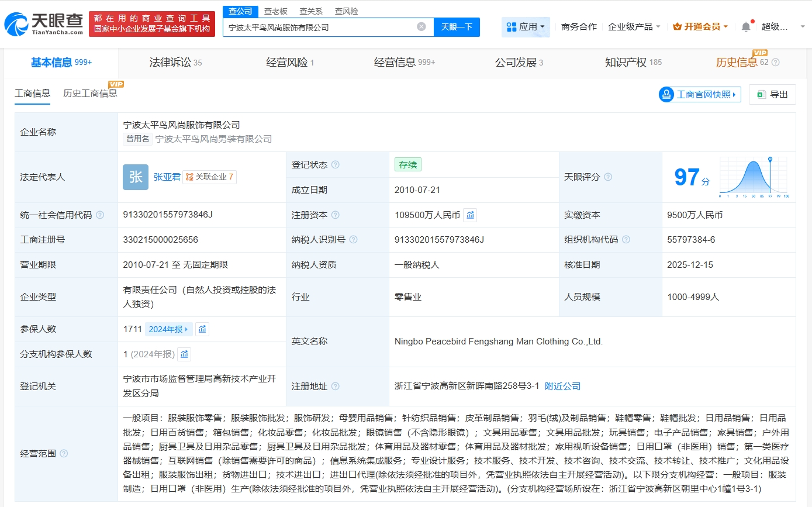Click chart icon beside branch insured count
The width and height of the screenshot is (812, 507).
click(x=184, y=354)
